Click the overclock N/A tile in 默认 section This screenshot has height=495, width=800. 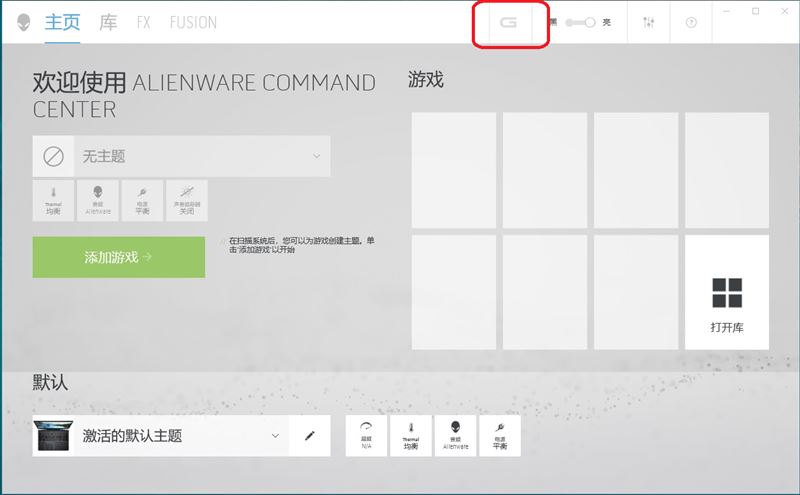(x=366, y=435)
